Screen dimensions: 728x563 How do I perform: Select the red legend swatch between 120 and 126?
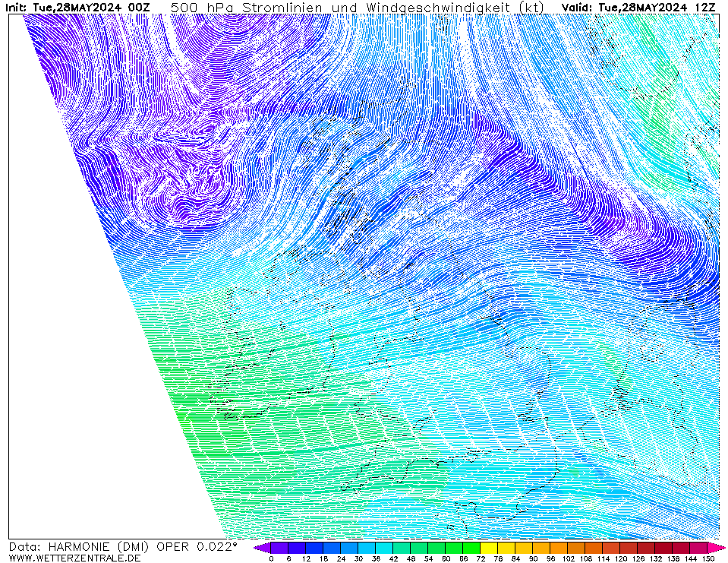pyautogui.click(x=629, y=548)
